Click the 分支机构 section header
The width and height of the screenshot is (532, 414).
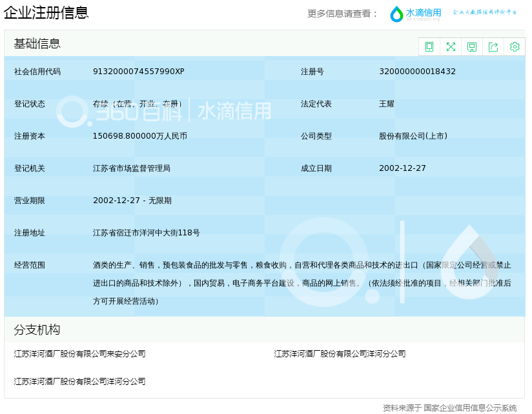coord(37,330)
